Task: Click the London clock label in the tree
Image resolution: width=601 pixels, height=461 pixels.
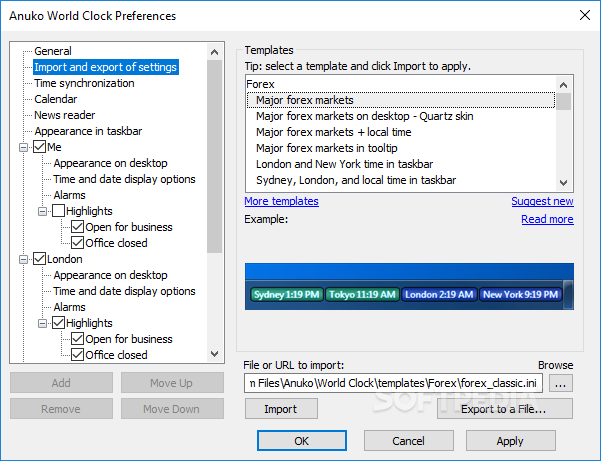Action: coord(64,259)
